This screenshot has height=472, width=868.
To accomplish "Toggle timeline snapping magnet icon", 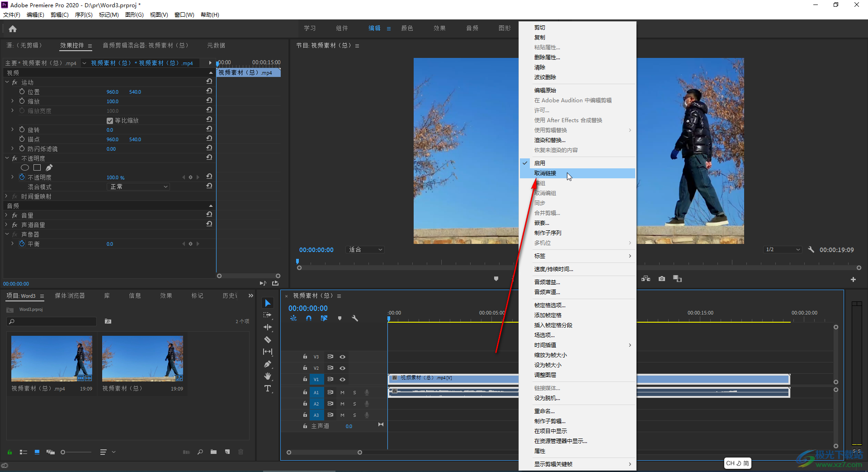I will (308, 318).
